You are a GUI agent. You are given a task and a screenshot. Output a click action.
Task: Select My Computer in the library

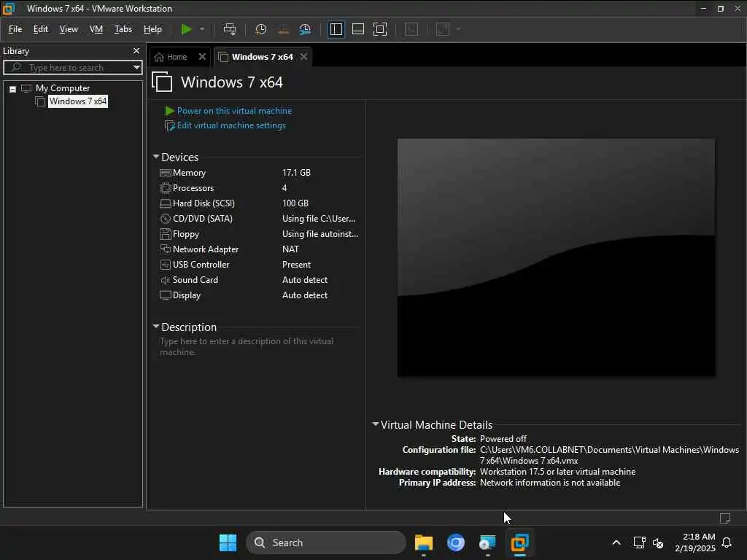pos(63,88)
